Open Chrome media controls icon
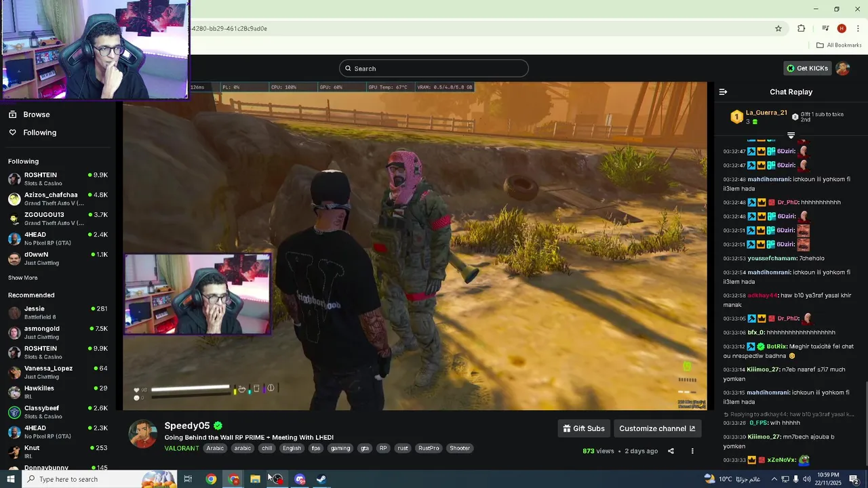 pos(825,28)
